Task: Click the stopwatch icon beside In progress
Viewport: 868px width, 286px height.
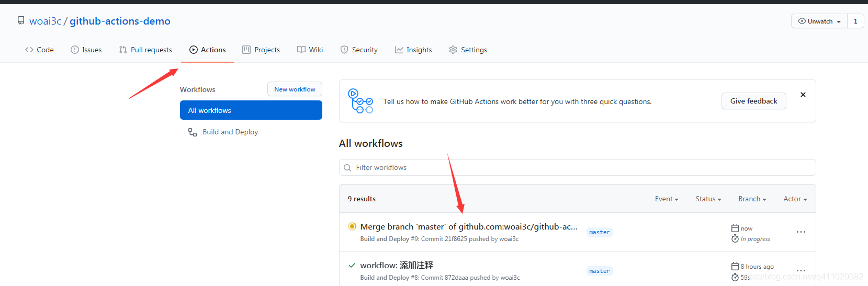Action: [x=735, y=238]
